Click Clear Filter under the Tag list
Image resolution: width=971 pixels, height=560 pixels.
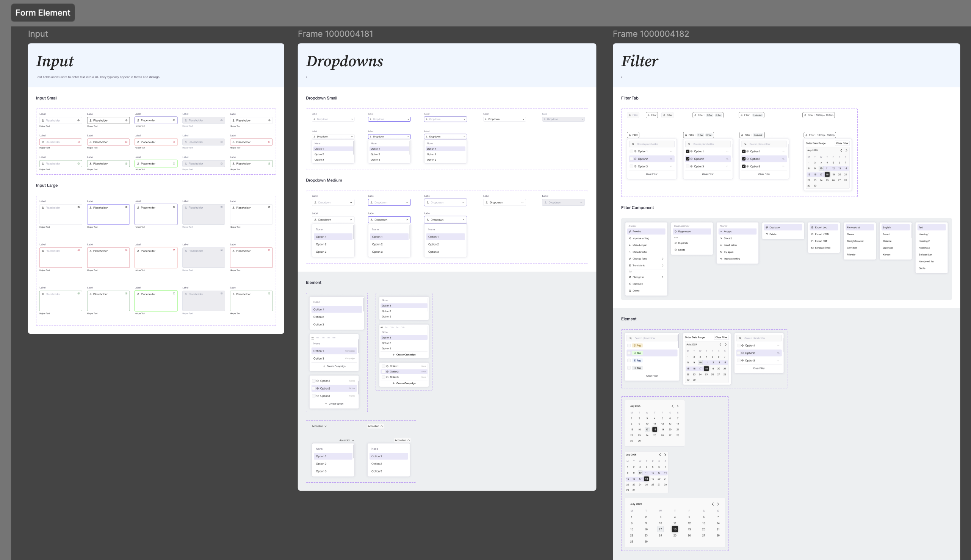coord(652,376)
